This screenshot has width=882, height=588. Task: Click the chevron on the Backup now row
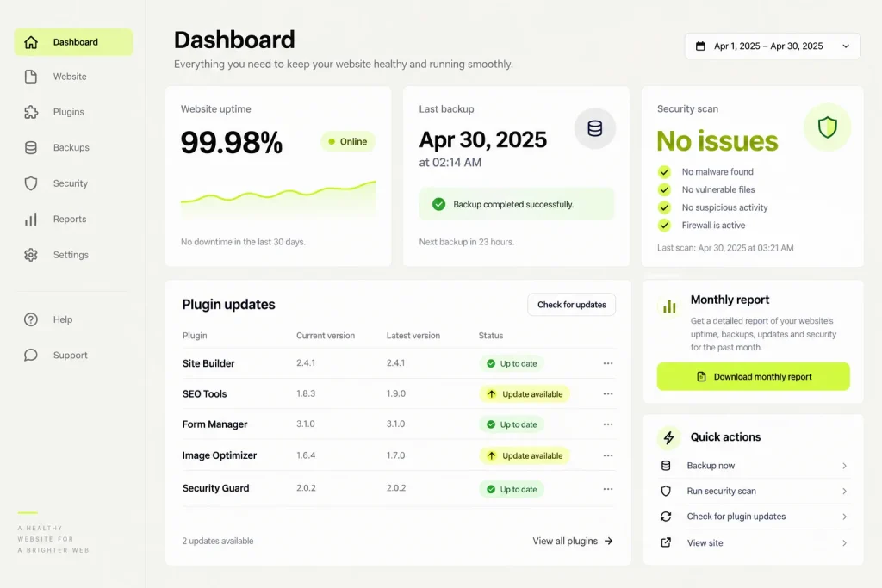pyautogui.click(x=844, y=466)
